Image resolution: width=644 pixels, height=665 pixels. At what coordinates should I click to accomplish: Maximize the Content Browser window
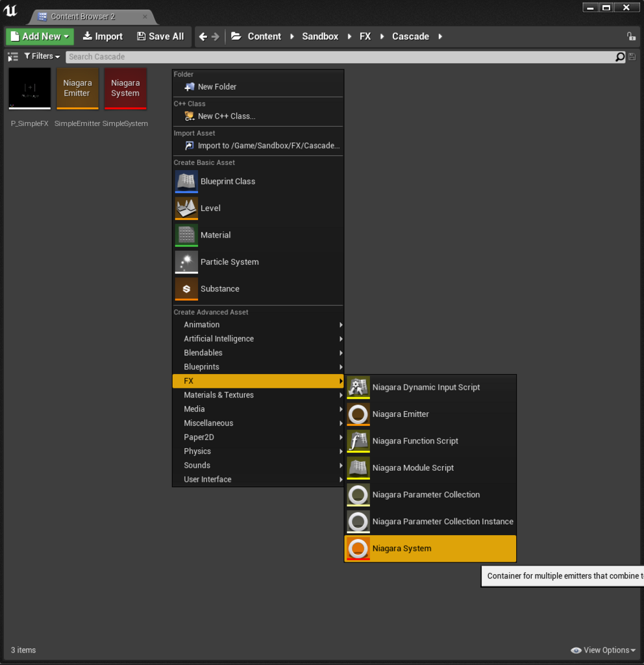pos(607,8)
